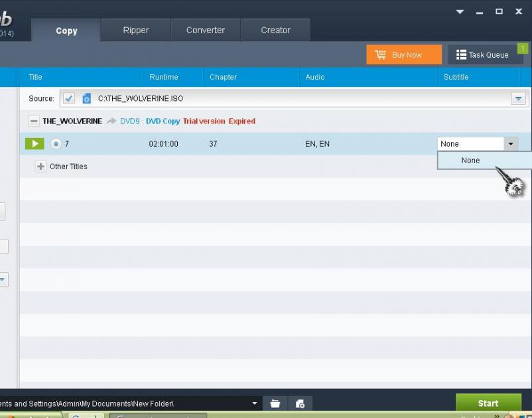Viewport: 532px width, 418px height.
Task: Click the ISO image output icon
Action: click(x=300, y=404)
